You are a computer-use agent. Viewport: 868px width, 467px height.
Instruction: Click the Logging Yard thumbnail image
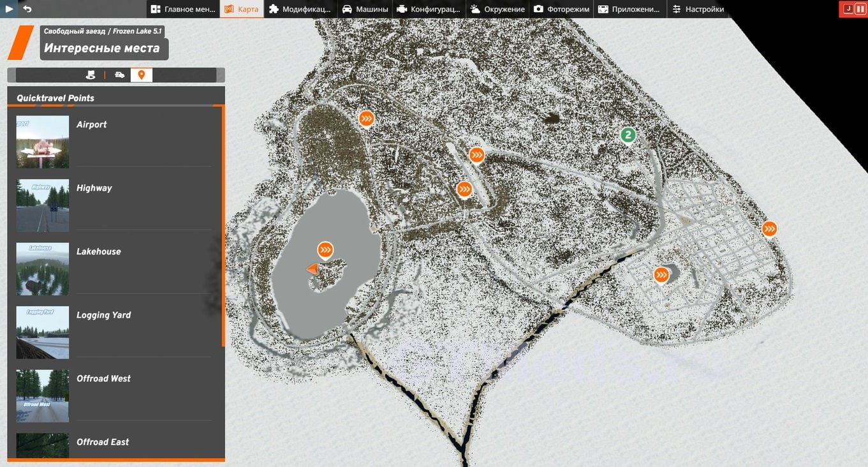tap(42, 332)
